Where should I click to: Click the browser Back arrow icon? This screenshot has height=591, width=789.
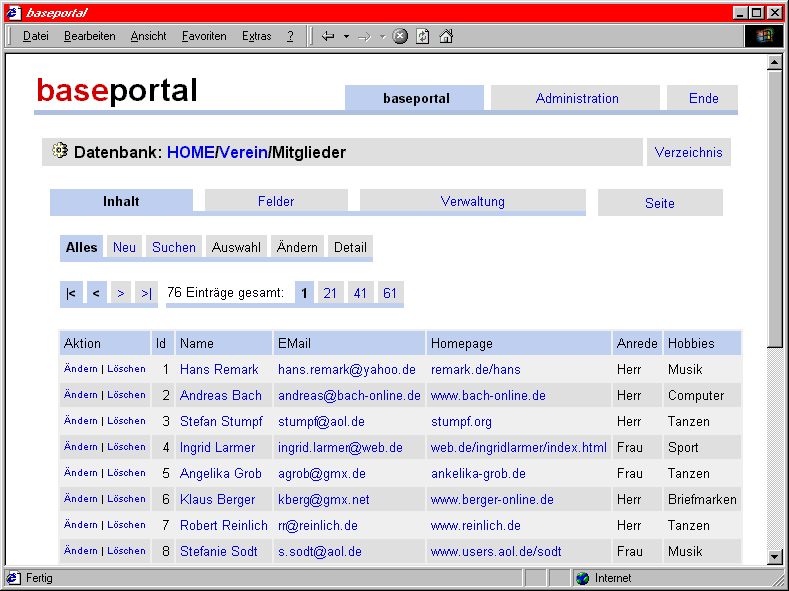[328, 36]
